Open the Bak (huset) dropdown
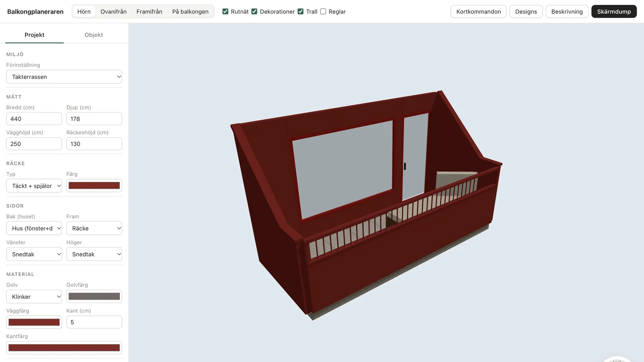644x362 pixels. coord(34,228)
